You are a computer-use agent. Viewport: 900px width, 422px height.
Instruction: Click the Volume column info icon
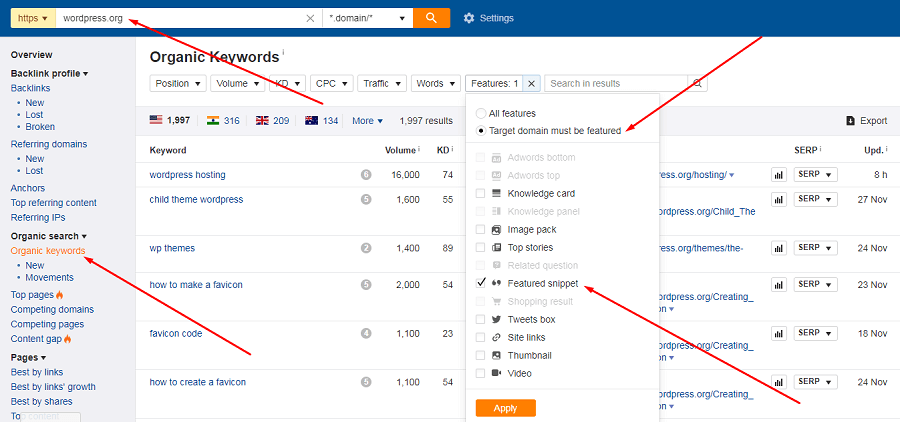[418, 149]
